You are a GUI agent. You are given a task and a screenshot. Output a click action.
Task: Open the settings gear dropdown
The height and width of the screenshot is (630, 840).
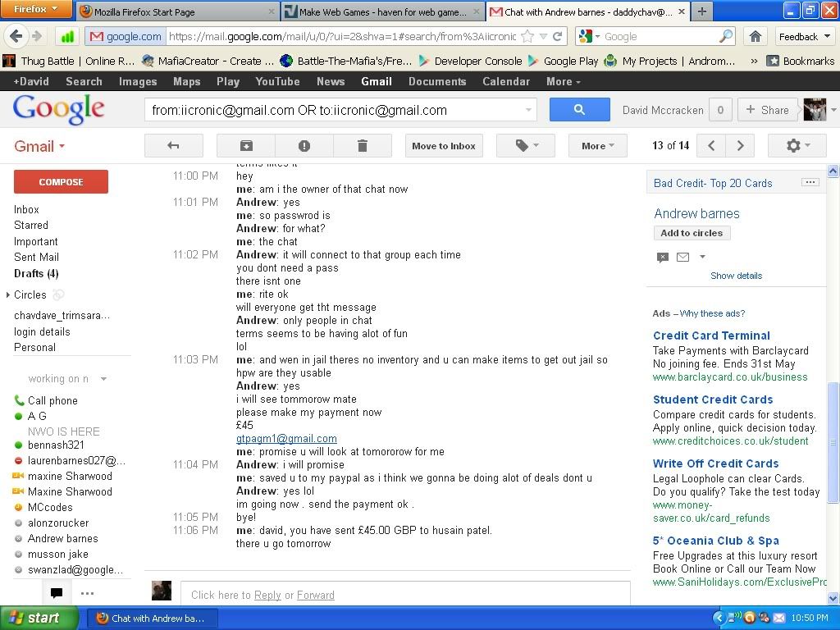point(797,146)
